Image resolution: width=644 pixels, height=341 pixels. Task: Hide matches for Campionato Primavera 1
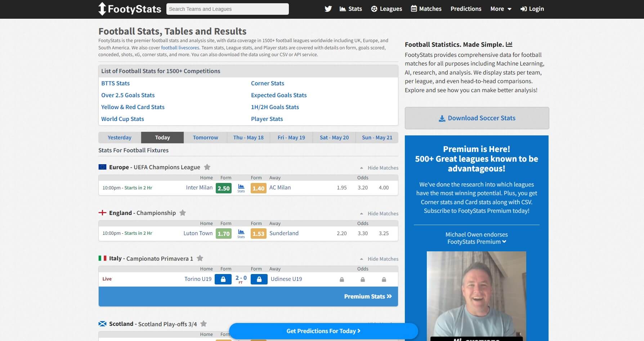tap(383, 259)
